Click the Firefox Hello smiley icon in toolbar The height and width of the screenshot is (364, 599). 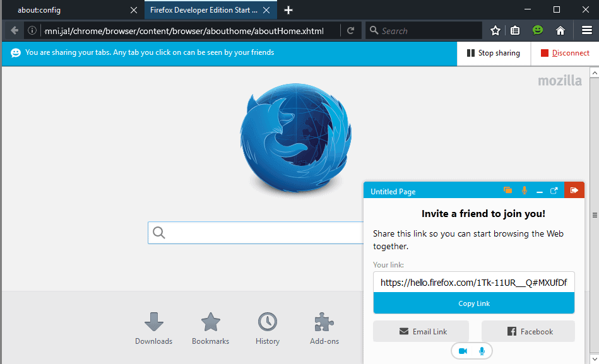click(537, 30)
